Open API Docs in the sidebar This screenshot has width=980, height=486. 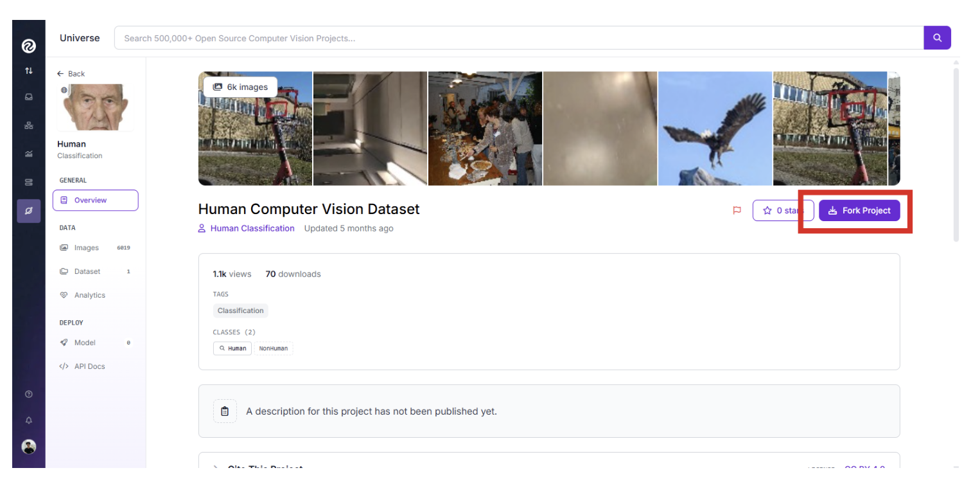[89, 366]
